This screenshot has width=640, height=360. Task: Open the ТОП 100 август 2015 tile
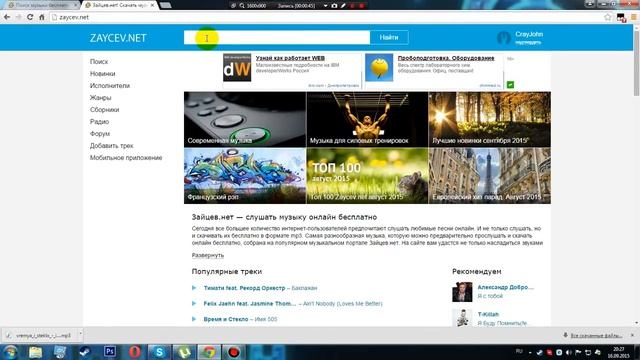pyautogui.click(x=367, y=176)
